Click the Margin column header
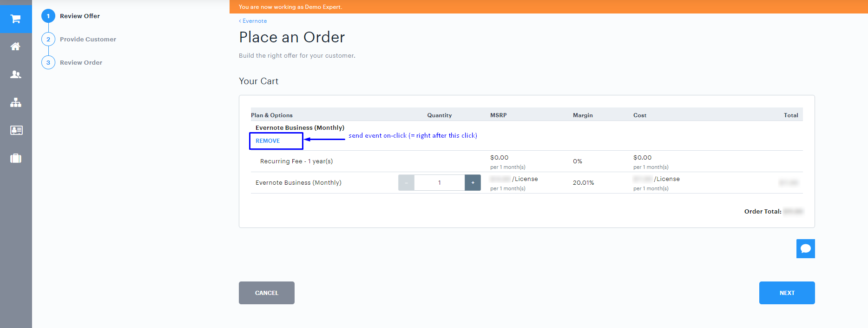868x328 pixels. coord(583,115)
